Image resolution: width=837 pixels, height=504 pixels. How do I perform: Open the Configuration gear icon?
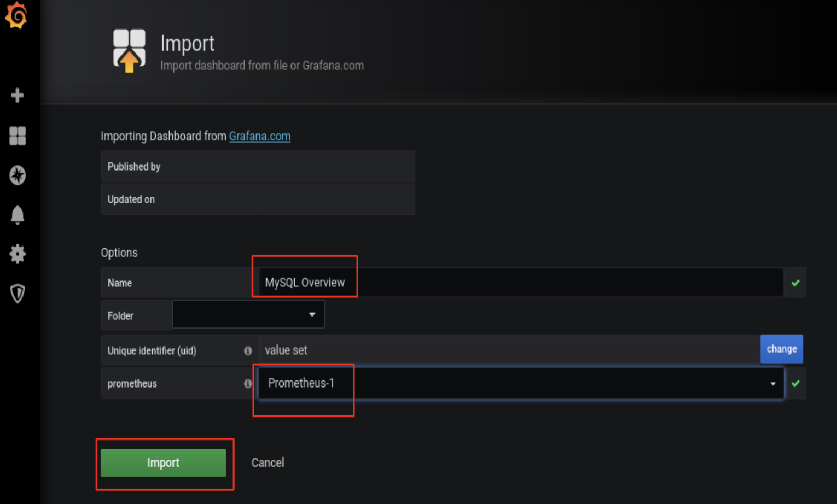18,254
